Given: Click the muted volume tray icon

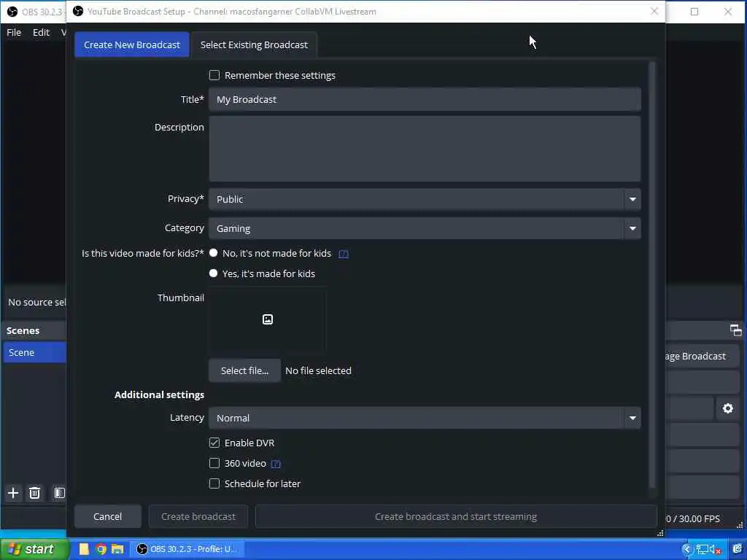Looking at the screenshot, I should point(715,550).
